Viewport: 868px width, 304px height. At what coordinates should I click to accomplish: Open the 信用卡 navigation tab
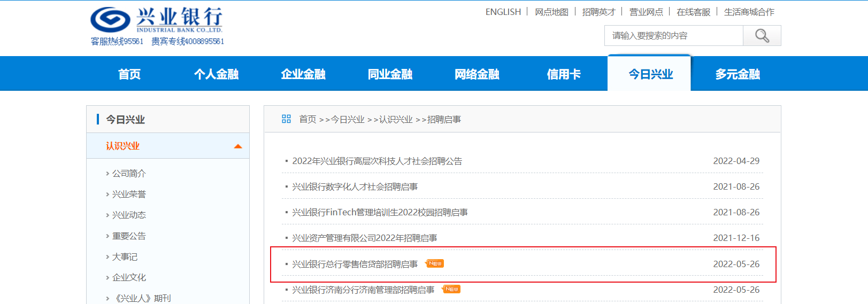coord(564,74)
